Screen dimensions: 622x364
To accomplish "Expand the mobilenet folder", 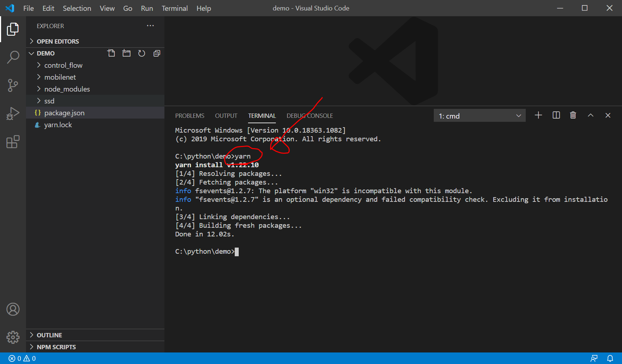I will (x=95, y=77).
